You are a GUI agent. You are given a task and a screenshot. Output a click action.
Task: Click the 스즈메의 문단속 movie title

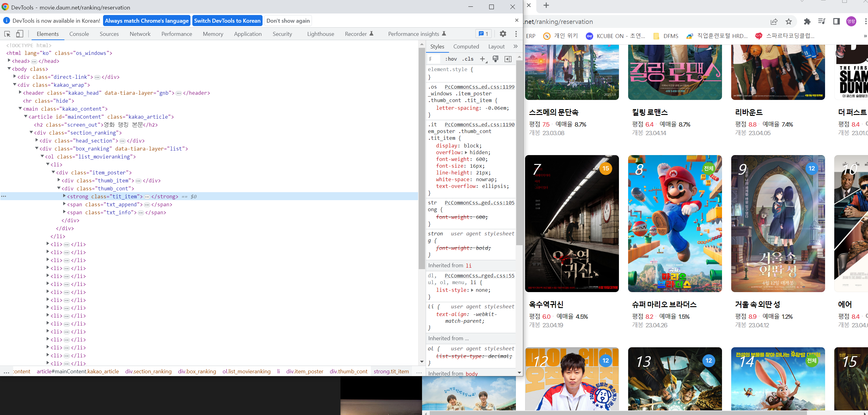click(554, 112)
